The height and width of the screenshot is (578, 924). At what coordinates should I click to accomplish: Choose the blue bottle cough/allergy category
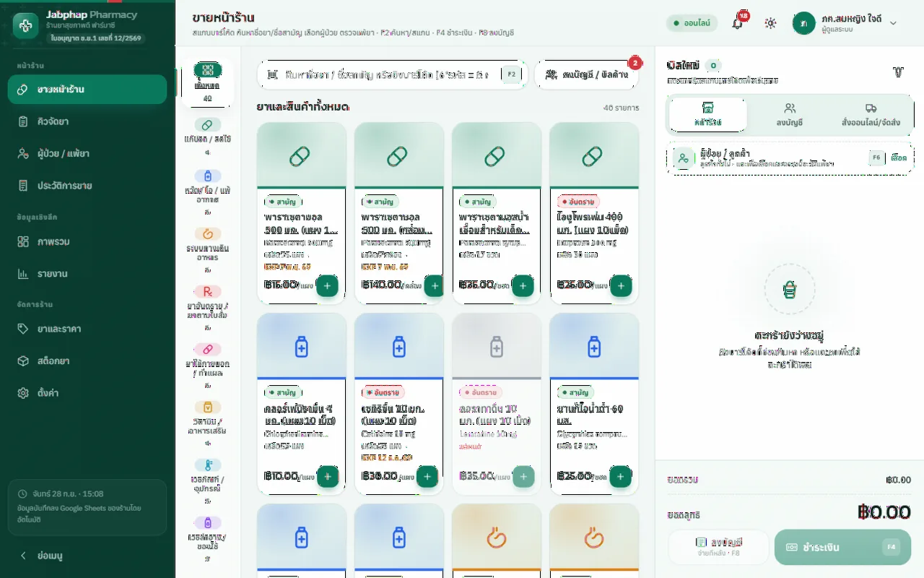(x=208, y=176)
